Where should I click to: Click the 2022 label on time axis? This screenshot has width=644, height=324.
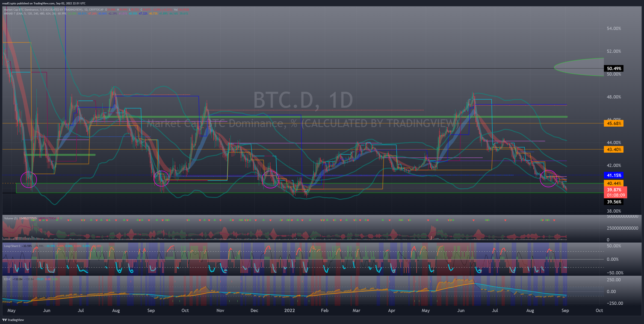[290, 310]
